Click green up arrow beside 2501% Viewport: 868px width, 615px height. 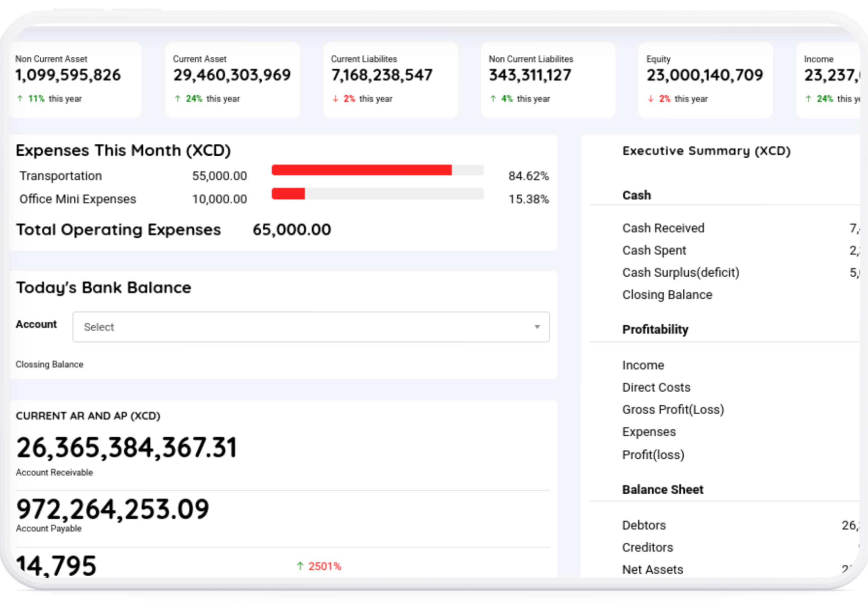[300, 566]
